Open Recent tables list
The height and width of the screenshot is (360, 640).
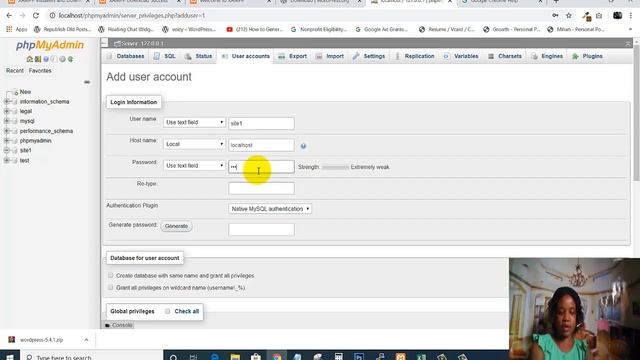coord(15,71)
